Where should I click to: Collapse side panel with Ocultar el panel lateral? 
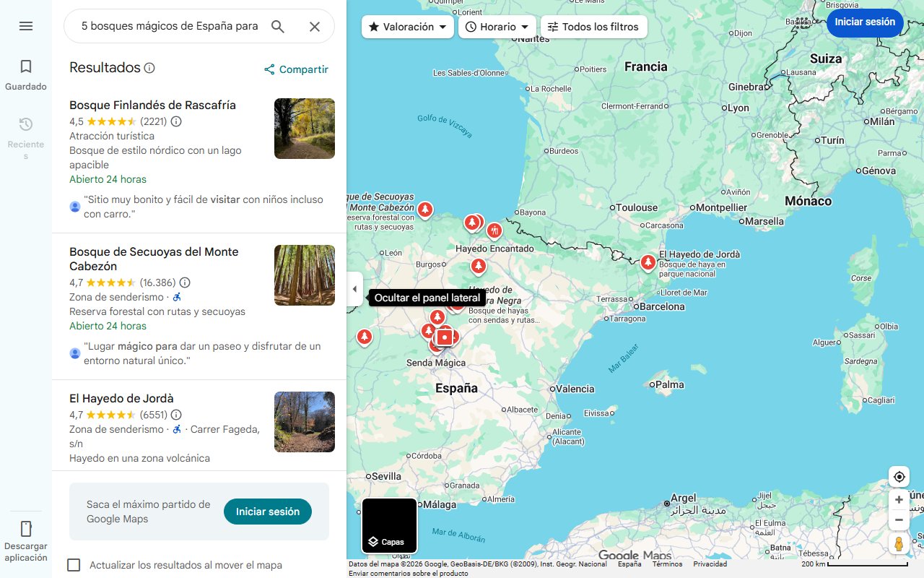pyautogui.click(x=354, y=289)
